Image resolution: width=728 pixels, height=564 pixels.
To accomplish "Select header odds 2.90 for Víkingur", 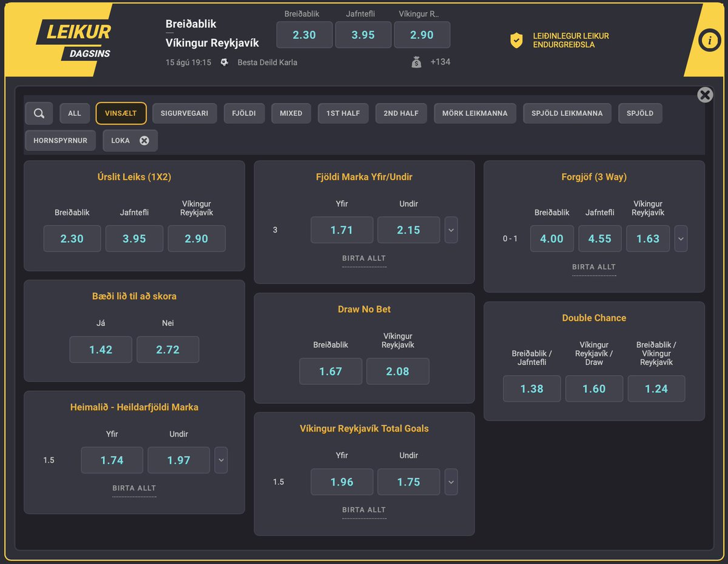I will (x=422, y=35).
